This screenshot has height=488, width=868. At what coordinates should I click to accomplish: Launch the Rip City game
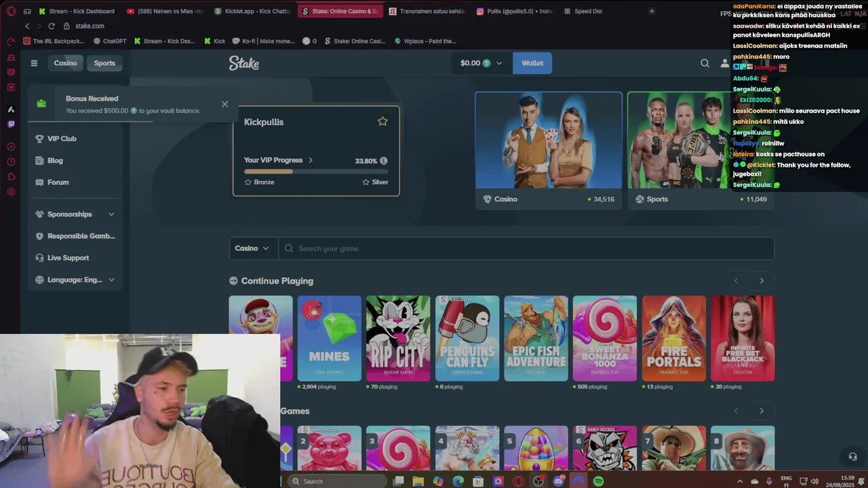pyautogui.click(x=398, y=338)
